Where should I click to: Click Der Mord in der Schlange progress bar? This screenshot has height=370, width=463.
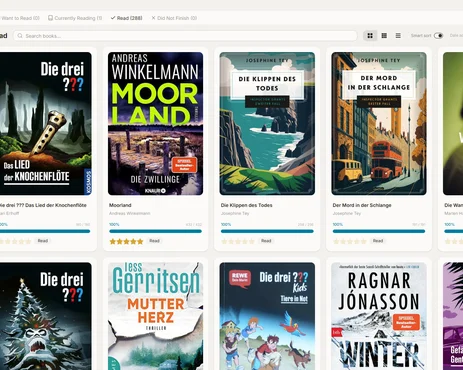(379, 231)
